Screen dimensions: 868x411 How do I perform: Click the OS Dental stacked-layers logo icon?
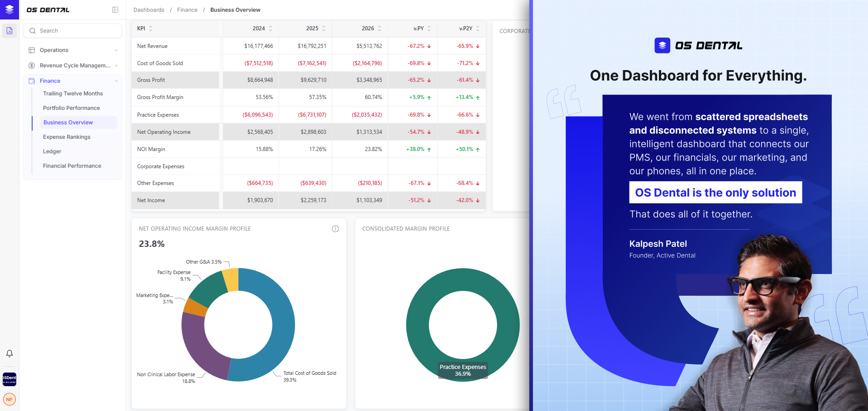point(9,9)
